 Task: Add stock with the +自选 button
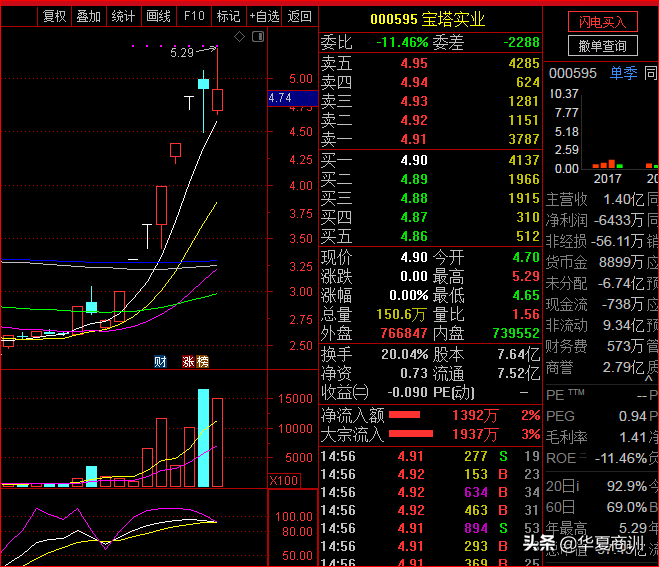point(264,17)
